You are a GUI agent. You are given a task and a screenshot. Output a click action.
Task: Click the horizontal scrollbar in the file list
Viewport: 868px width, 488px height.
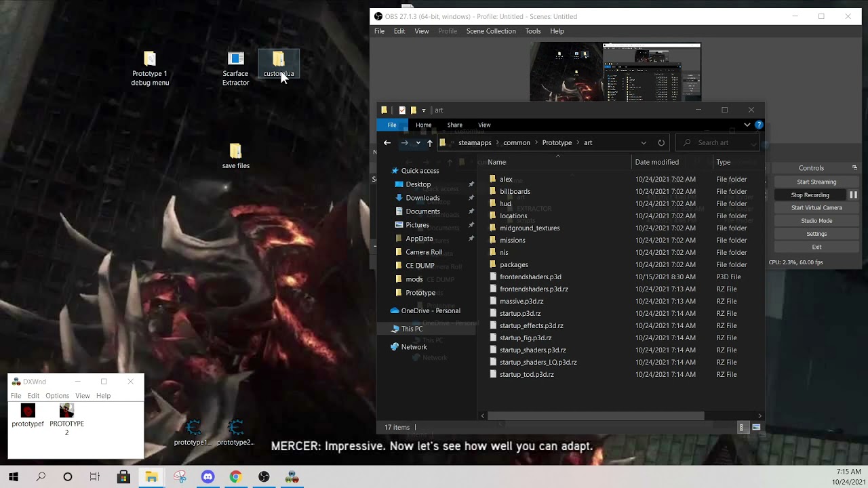coord(595,415)
